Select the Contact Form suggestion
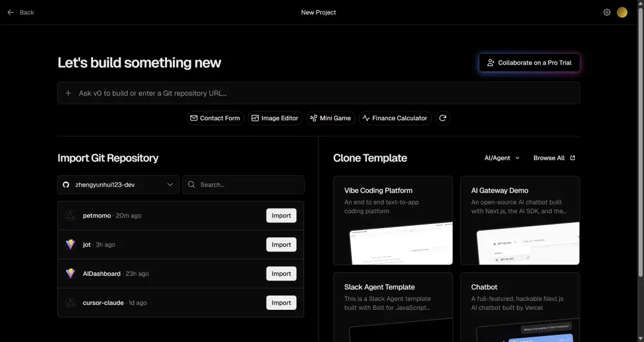The height and width of the screenshot is (342, 644). (215, 118)
